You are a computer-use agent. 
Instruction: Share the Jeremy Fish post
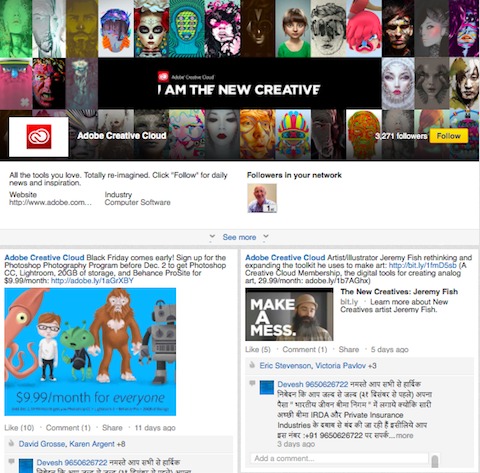(x=349, y=349)
